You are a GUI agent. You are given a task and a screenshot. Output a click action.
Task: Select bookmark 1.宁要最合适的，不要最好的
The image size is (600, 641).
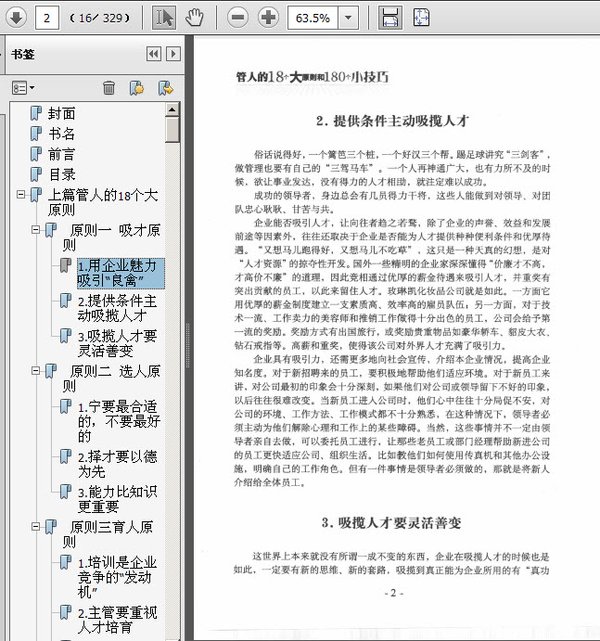pyautogui.click(x=119, y=421)
